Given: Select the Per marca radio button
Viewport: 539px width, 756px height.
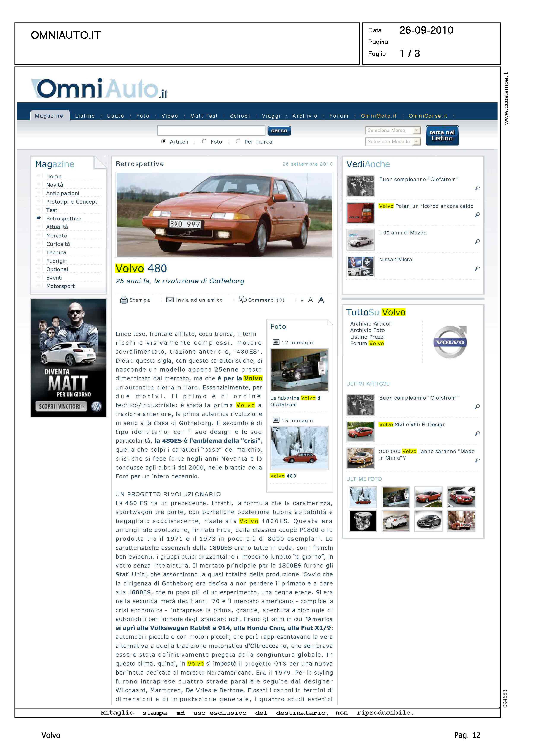Looking at the screenshot, I should [x=238, y=141].
